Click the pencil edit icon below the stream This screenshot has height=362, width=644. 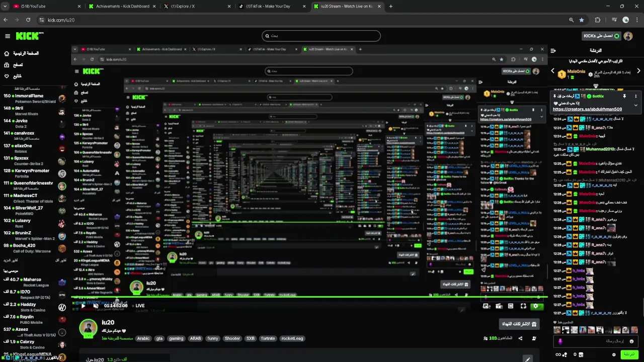coord(527,359)
